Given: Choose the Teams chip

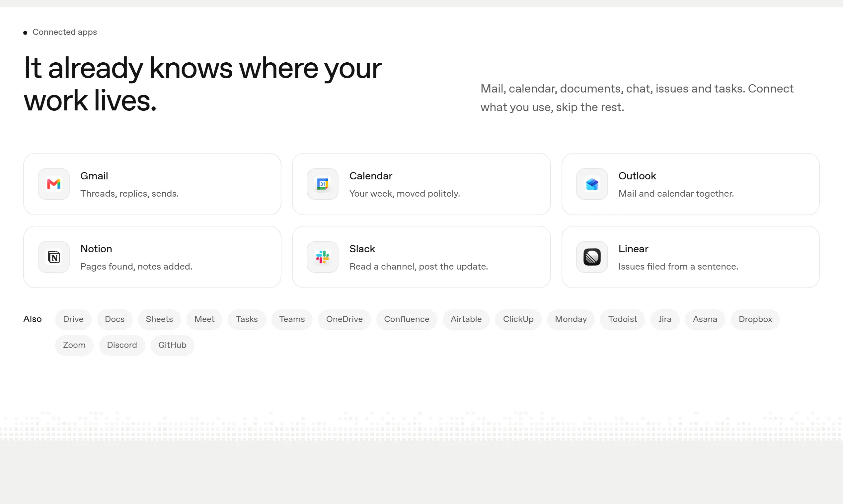Looking at the screenshot, I should [x=292, y=319].
